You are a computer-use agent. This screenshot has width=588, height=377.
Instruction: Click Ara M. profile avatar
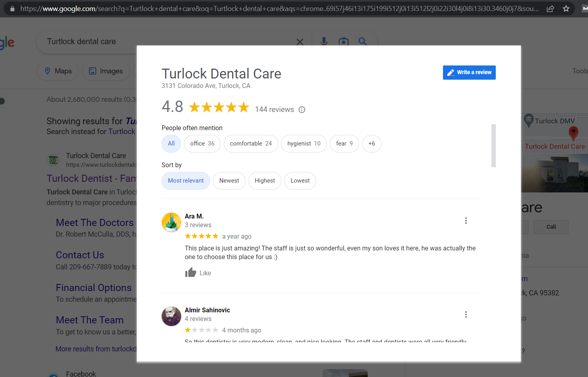pos(171,222)
